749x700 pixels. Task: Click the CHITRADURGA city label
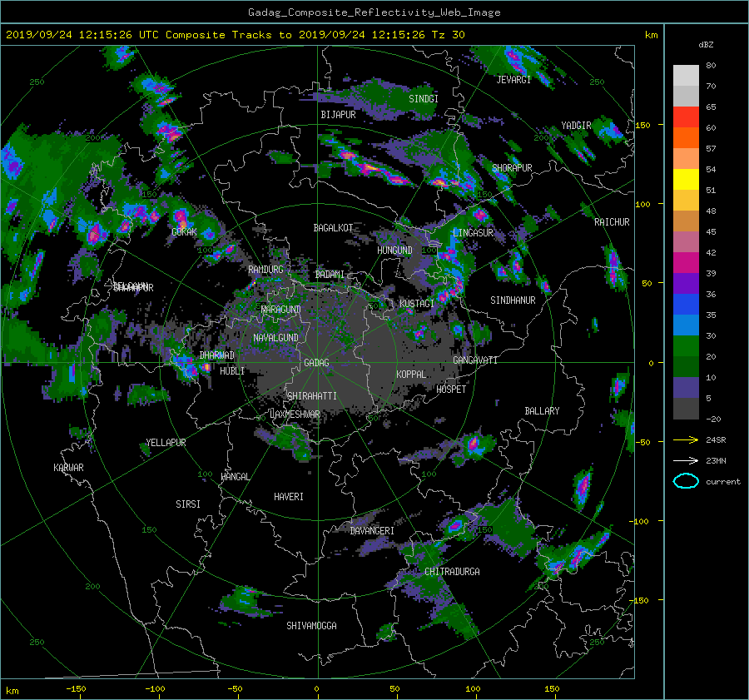pyautogui.click(x=452, y=572)
